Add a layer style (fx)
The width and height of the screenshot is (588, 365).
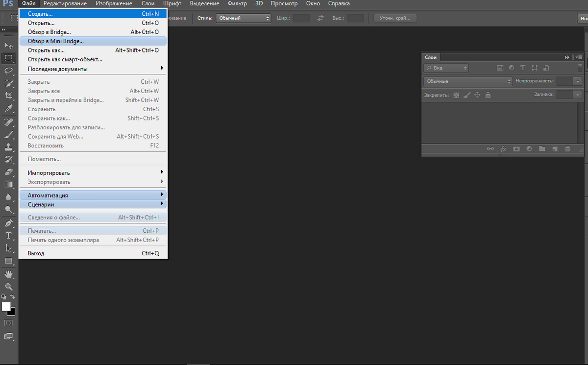tap(503, 149)
